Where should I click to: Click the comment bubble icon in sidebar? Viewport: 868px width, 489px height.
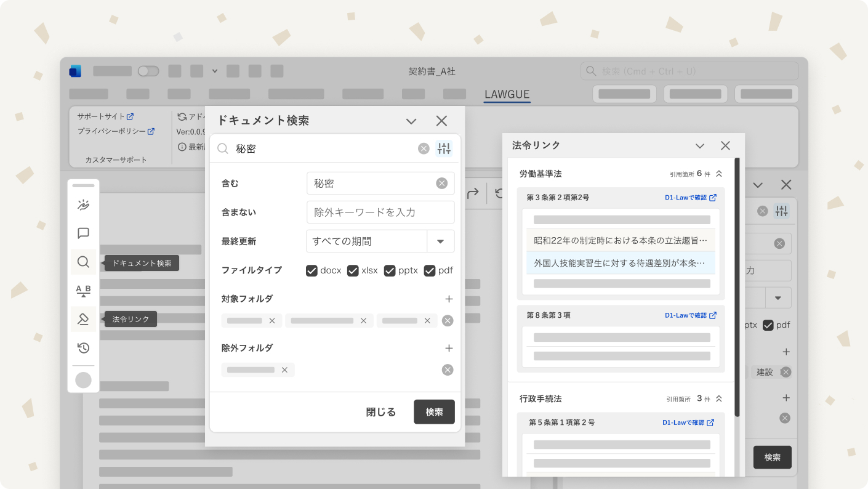click(83, 233)
